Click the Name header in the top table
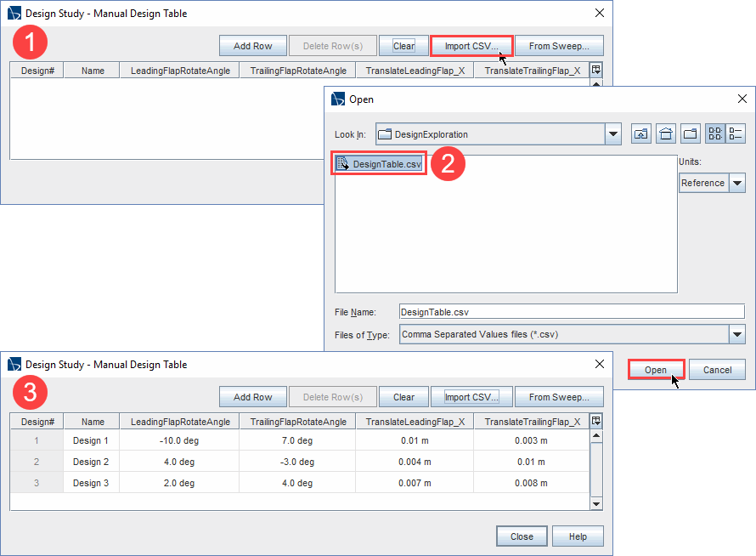756x556 pixels. (93, 71)
